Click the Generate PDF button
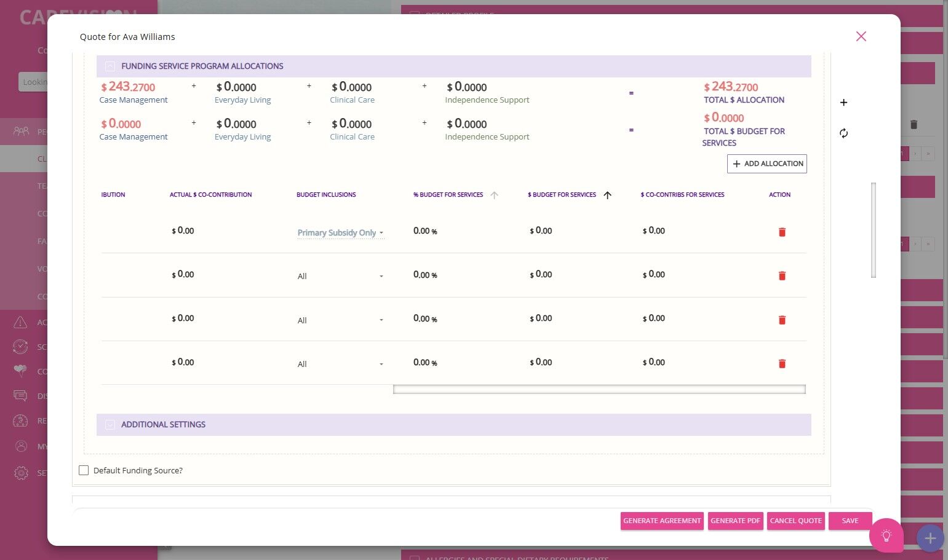This screenshot has width=948, height=560. click(x=735, y=521)
